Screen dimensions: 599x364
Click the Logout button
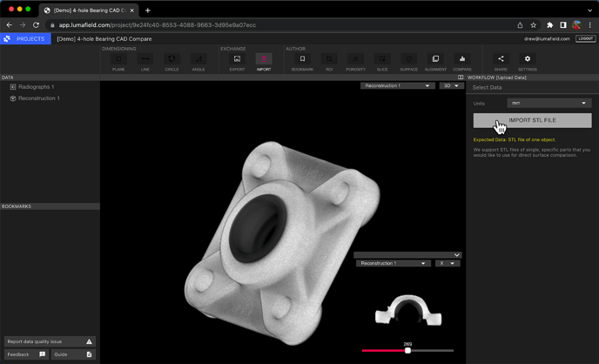coord(585,39)
